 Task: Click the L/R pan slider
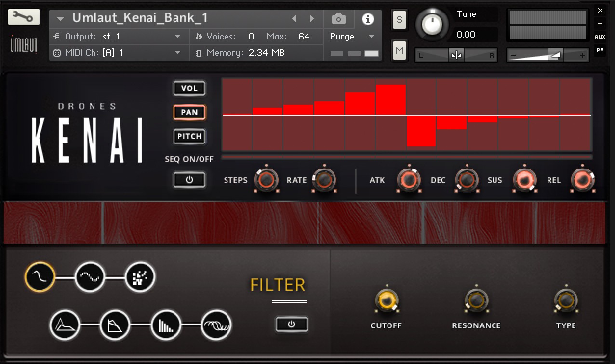click(x=456, y=55)
